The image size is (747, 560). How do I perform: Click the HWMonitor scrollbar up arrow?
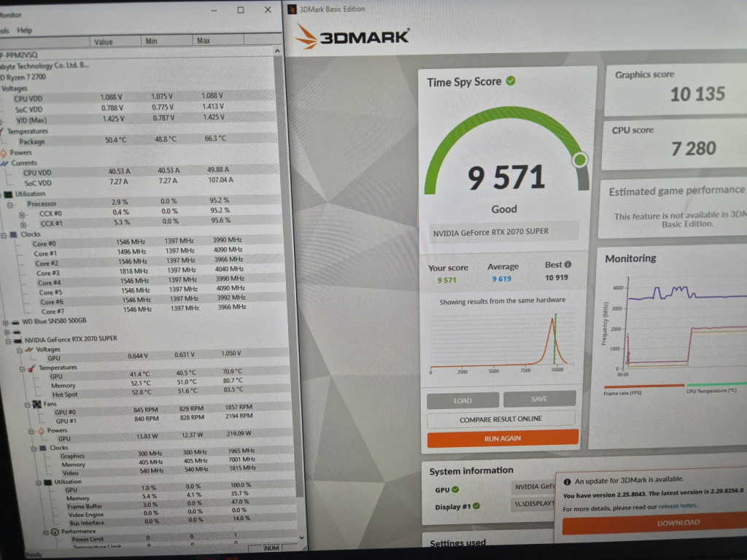pos(277,51)
